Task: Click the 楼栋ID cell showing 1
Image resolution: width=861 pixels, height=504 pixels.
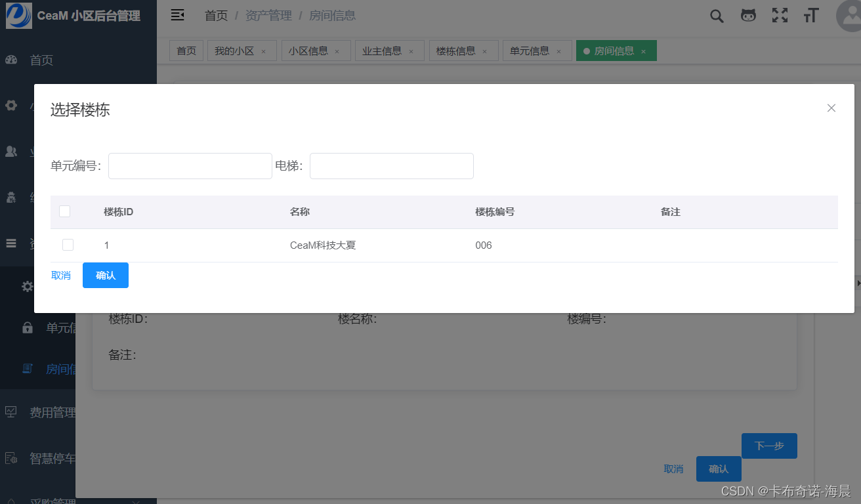Action: [x=107, y=245]
